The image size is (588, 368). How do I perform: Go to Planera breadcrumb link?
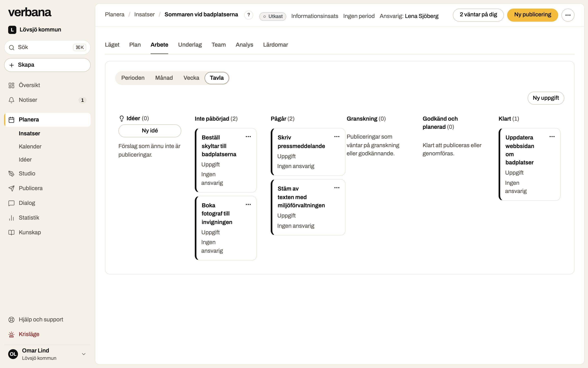[x=115, y=15]
